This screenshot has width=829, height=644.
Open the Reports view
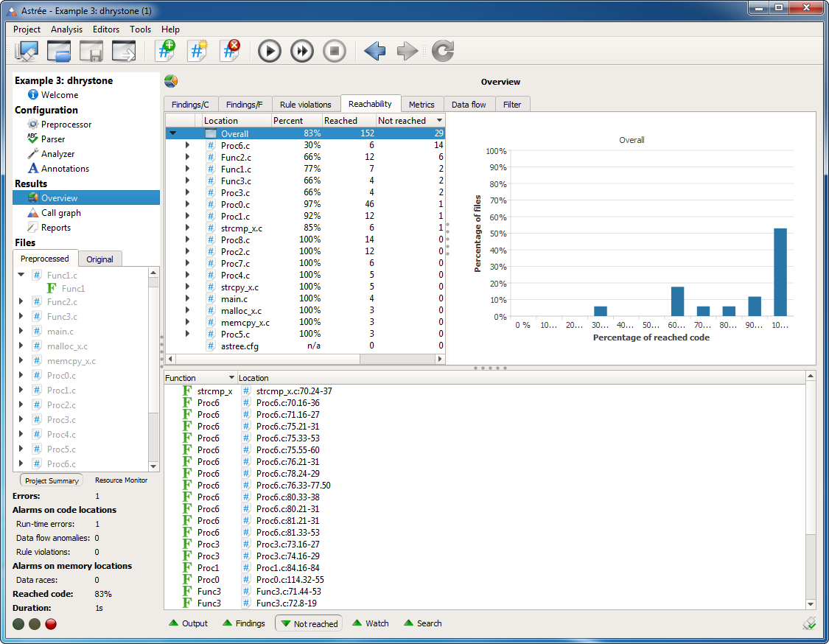(x=55, y=228)
